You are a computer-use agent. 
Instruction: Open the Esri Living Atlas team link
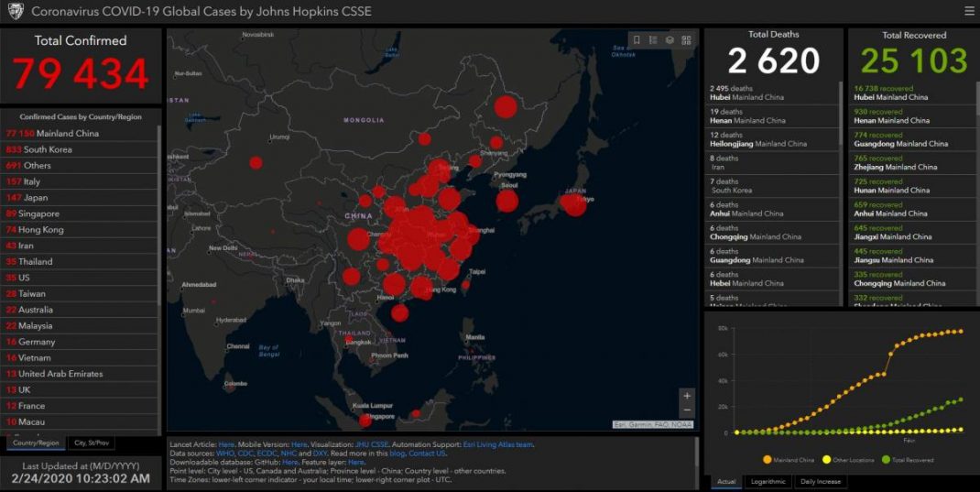(498, 445)
